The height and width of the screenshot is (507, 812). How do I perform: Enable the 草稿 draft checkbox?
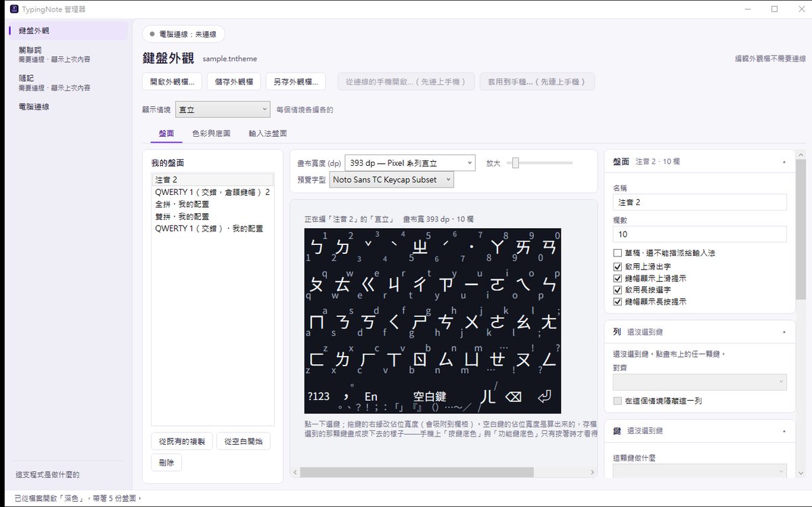tap(617, 252)
